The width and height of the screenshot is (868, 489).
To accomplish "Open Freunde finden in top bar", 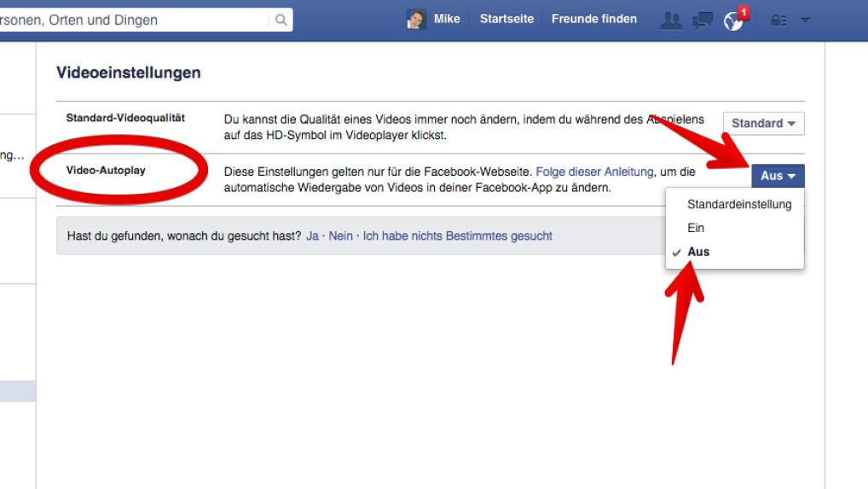I will click(594, 19).
